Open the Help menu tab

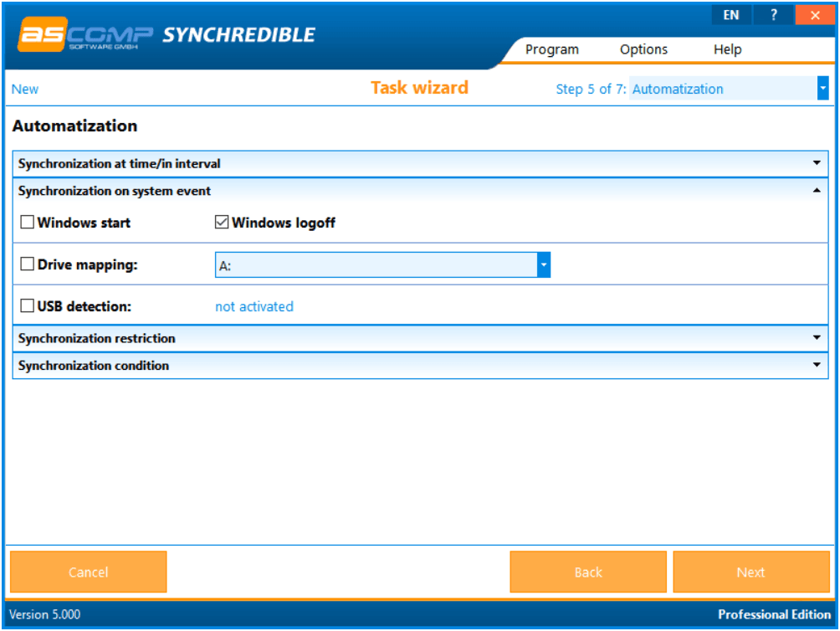(727, 50)
